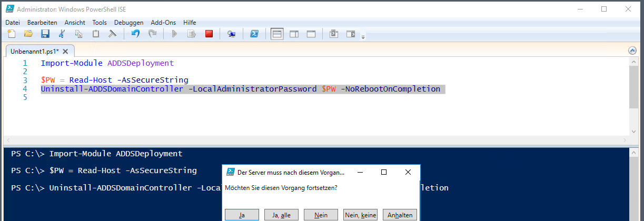Maximize the confirmation dialog
The height and width of the screenshot is (221, 644).
tap(384, 172)
